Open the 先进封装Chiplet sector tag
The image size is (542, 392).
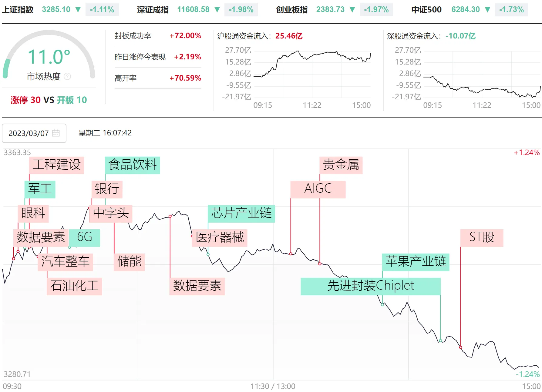370,286
